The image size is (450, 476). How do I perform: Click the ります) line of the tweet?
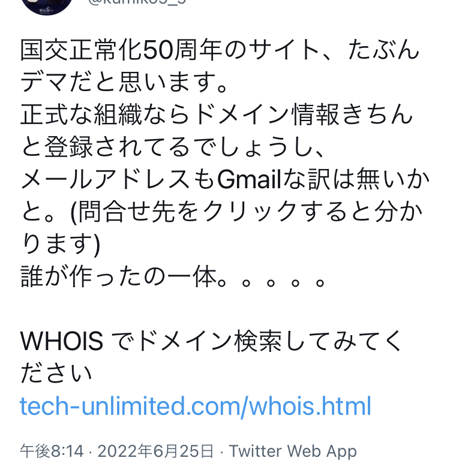60,243
